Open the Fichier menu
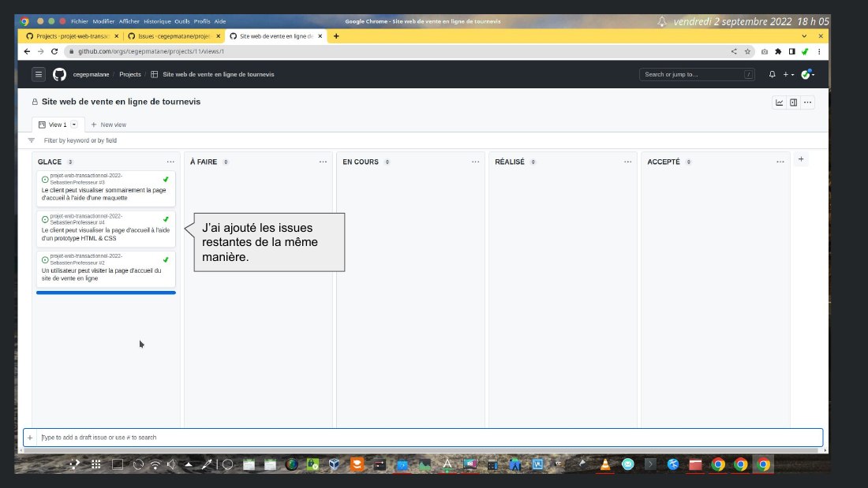868x488 pixels. coord(80,21)
